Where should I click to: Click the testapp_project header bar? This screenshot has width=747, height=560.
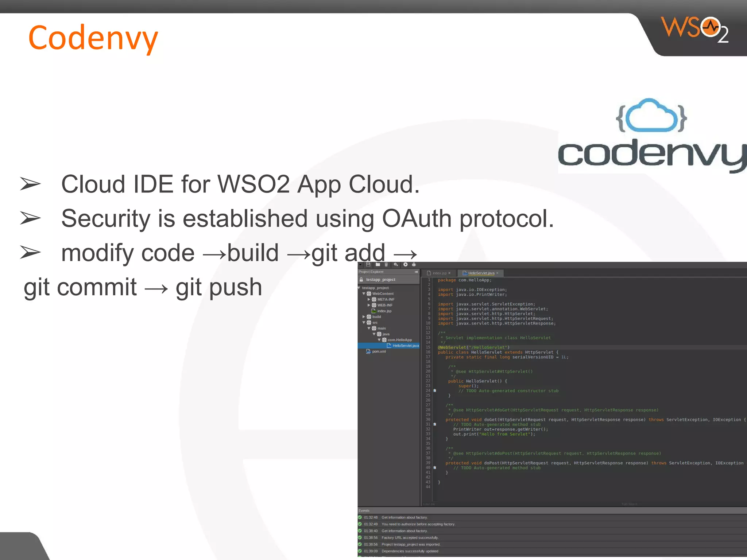point(388,280)
